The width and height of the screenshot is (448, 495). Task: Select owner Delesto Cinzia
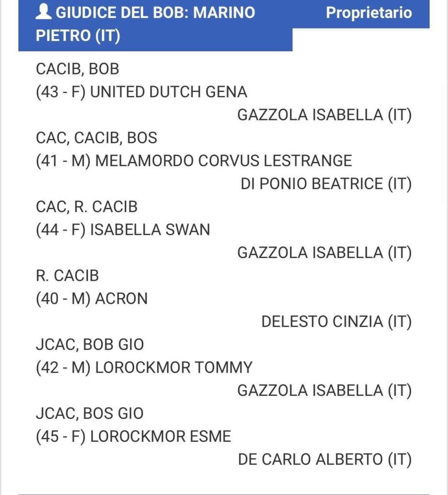[336, 322]
